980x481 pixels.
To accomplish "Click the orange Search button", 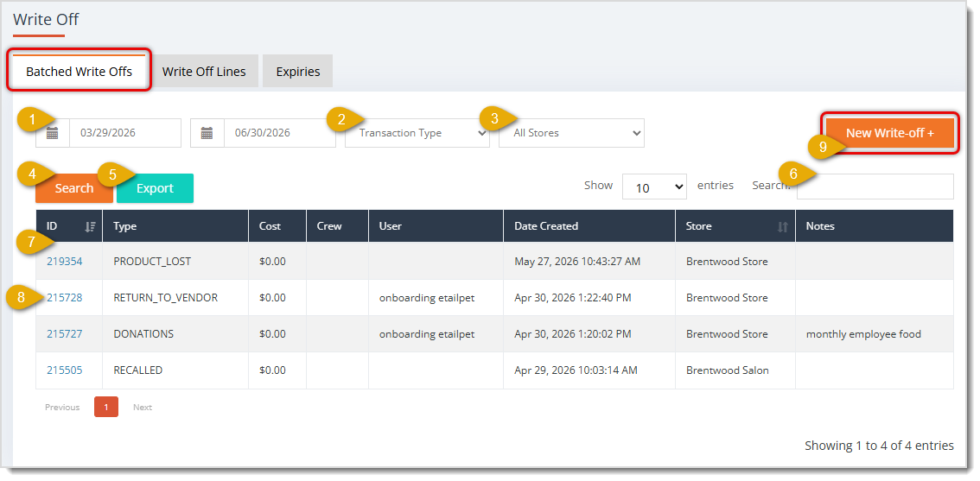I will [x=74, y=188].
